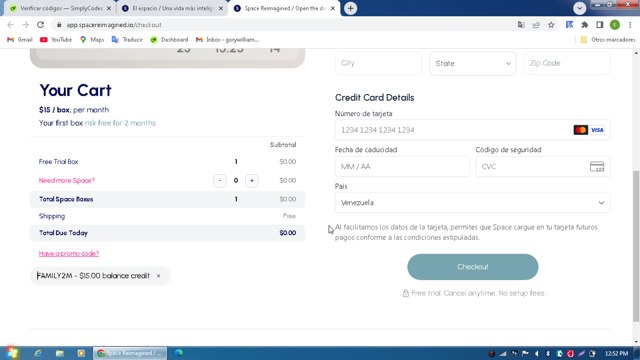This screenshot has height=360, width=640.
Task: Open File Explorer from taskbar
Action: click(x=60, y=353)
